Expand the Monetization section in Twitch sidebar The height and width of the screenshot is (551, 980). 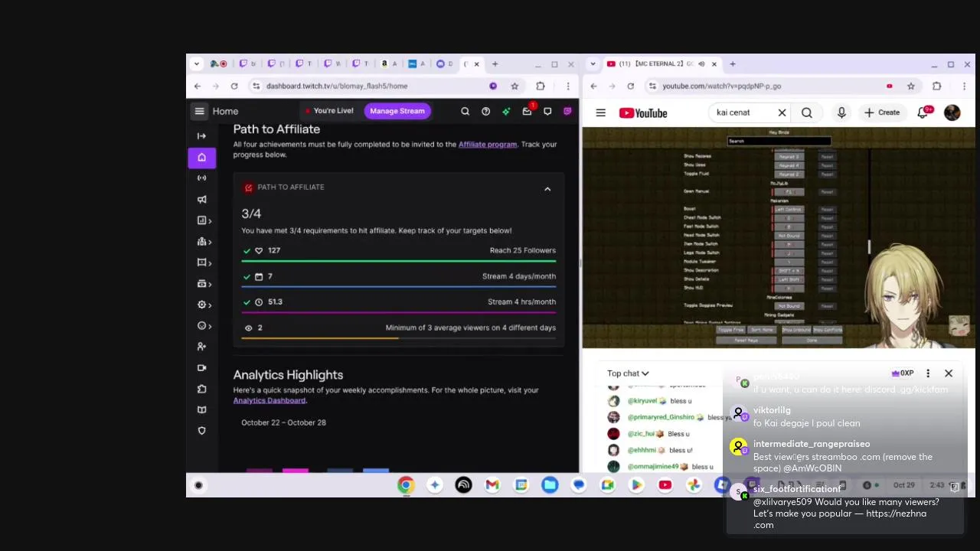204,284
